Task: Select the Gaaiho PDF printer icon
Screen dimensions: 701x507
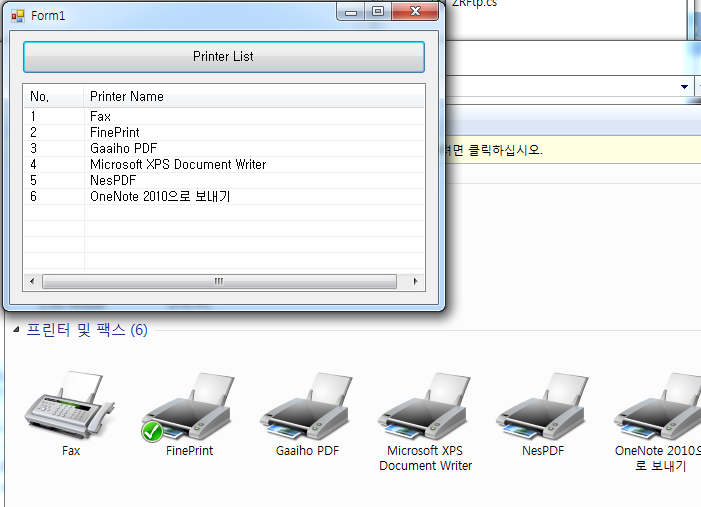Action: [307, 406]
